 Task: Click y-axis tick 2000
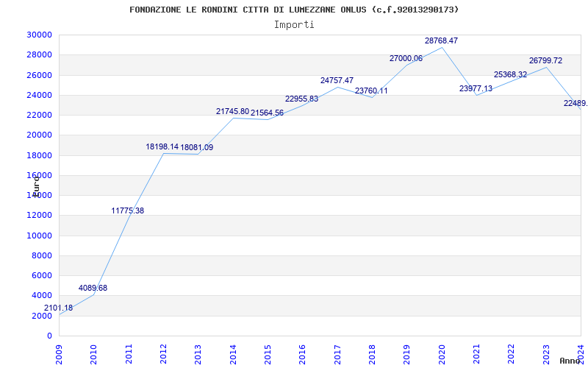pos(42,316)
